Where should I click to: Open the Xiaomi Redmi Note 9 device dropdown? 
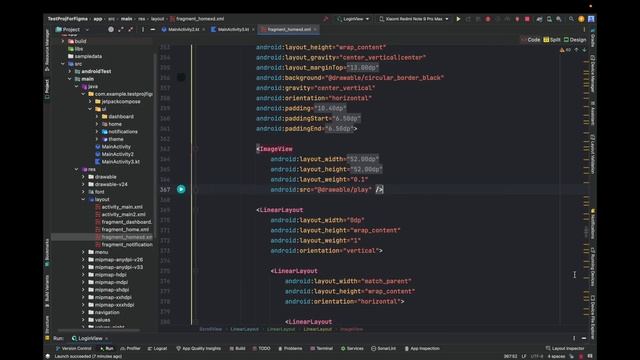coord(414,19)
